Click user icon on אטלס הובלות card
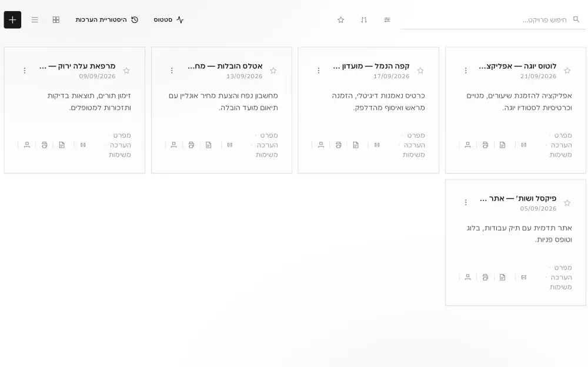 tap(173, 145)
